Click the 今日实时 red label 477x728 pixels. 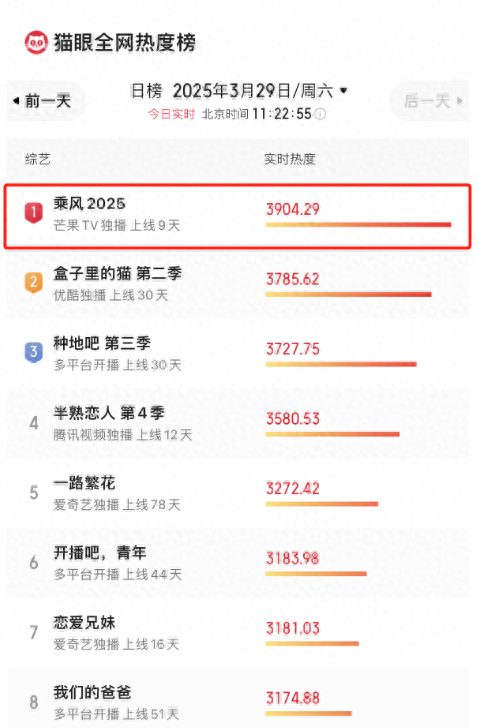pos(171,114)
